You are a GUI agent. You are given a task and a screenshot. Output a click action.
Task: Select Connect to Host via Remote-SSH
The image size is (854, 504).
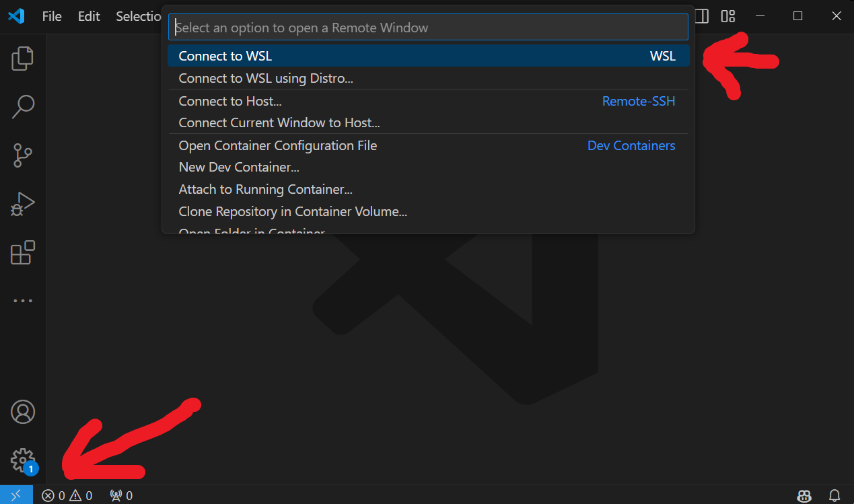pyautogui.click(x=230, y=101)
